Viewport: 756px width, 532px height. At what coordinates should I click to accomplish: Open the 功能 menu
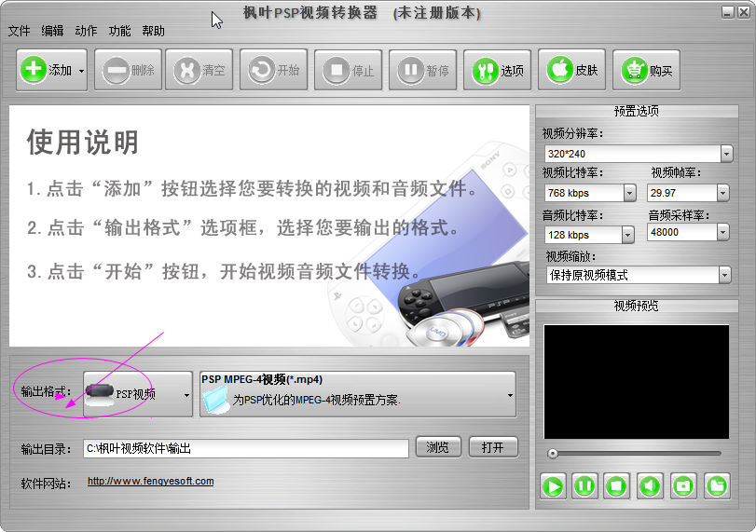[119, 32]
